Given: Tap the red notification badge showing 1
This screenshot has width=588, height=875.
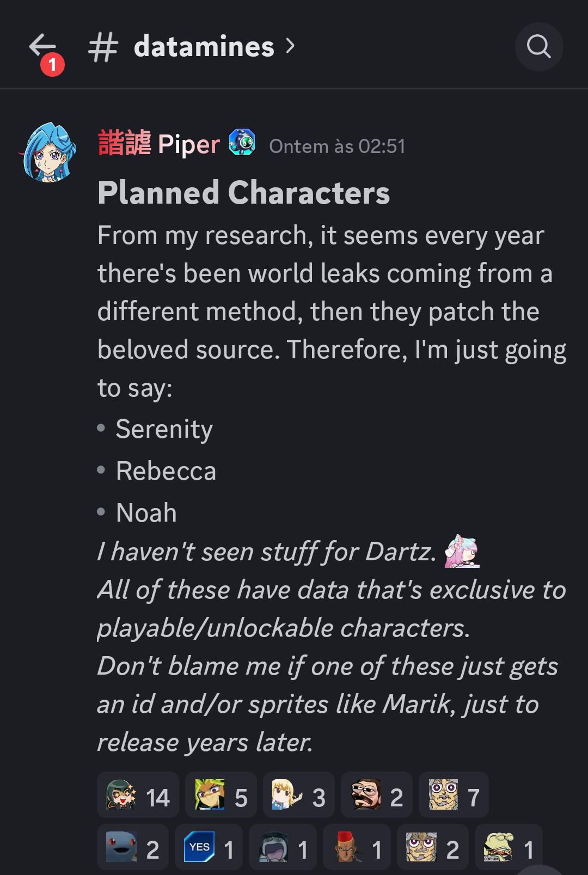Looking at the screenshot, I should [52, 65].
